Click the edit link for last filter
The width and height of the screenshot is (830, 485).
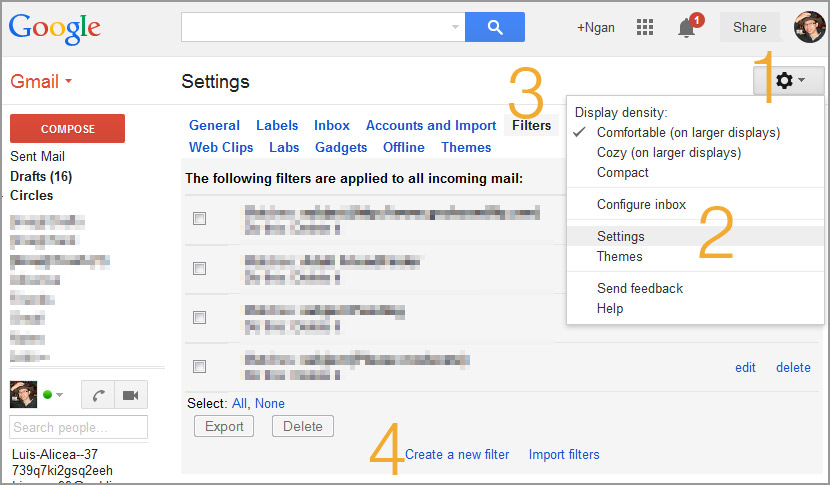click(x=745, y=367)
